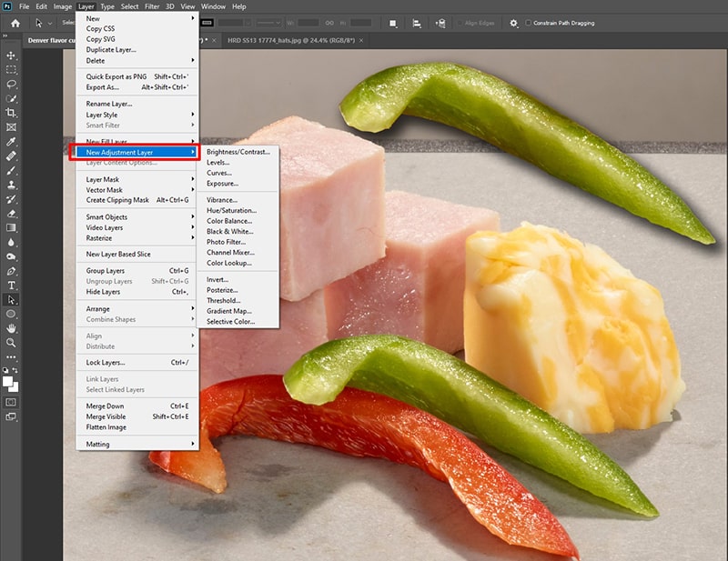This screenshot has height=561, width=728.
Task: Toggle Constrain Path Dragging
Action: 528,23
